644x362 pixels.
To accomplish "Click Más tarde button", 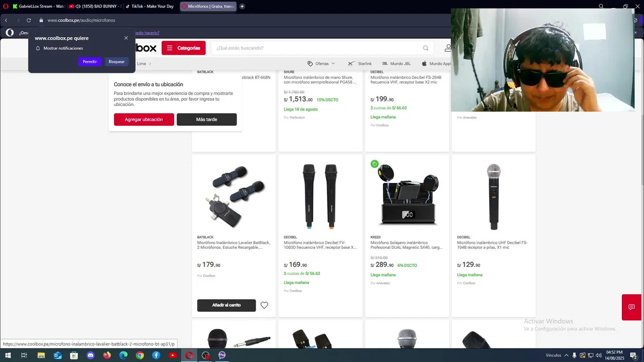I will point(207,120).
